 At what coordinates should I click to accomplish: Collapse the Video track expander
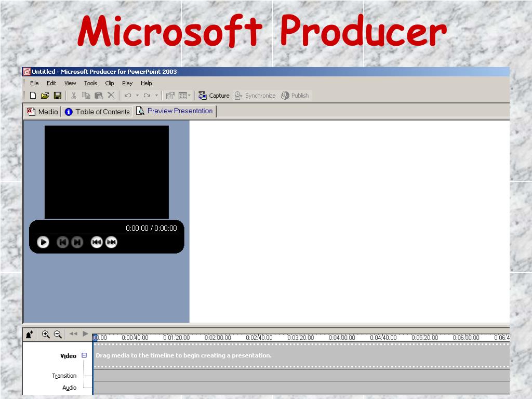[84, 355]
